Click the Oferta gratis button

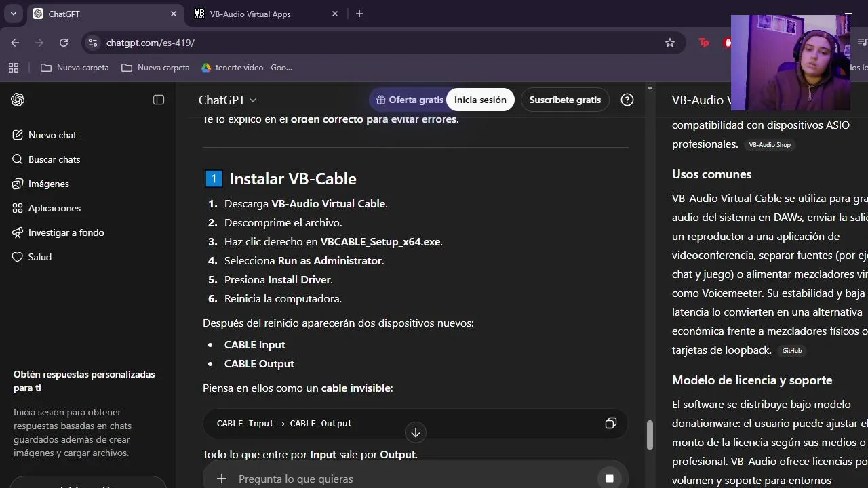tap(410, 100)
